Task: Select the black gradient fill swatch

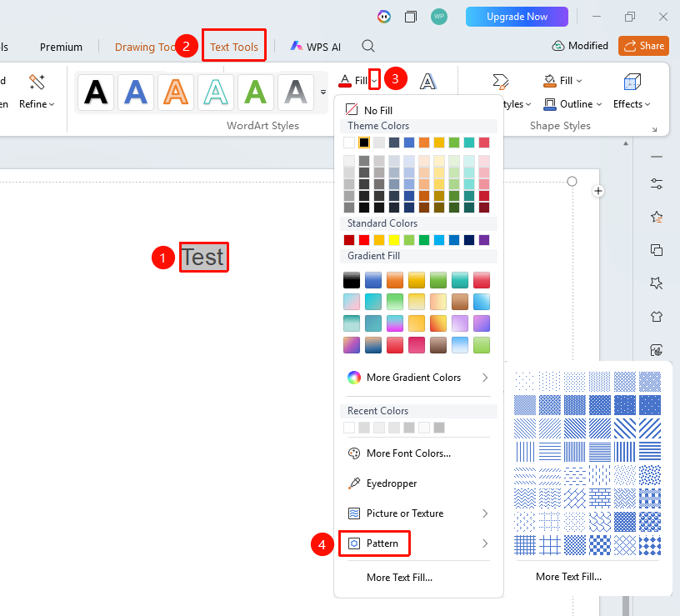Action: 352,280
